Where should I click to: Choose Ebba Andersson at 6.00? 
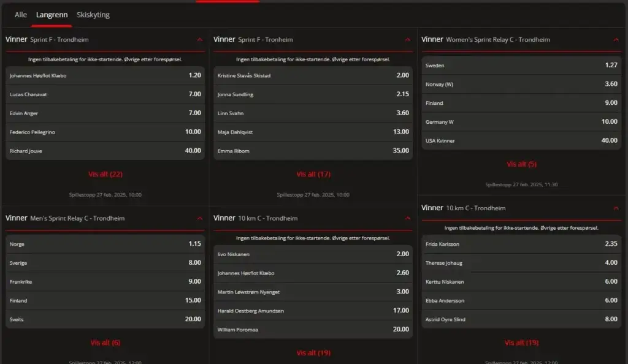click(521, 300)
